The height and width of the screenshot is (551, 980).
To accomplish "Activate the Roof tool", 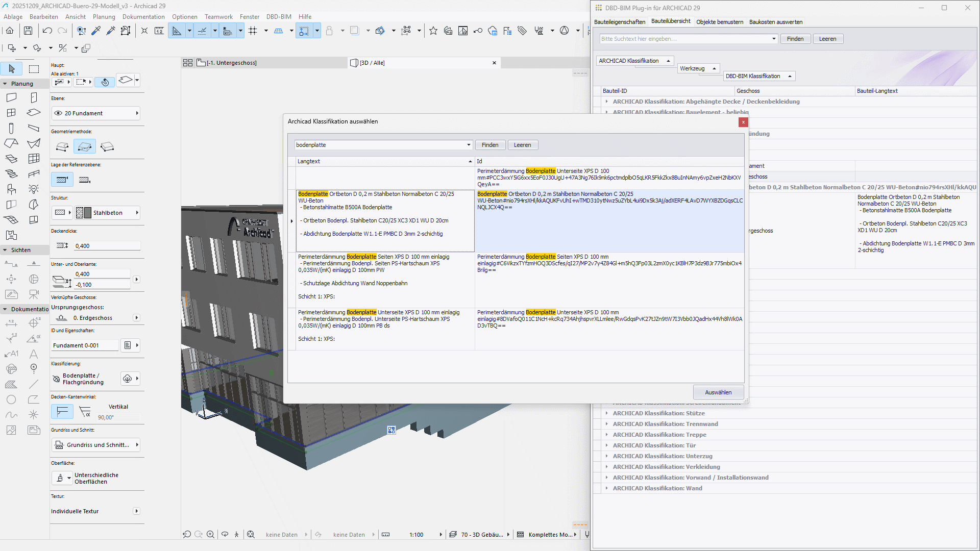I will 11,143.
